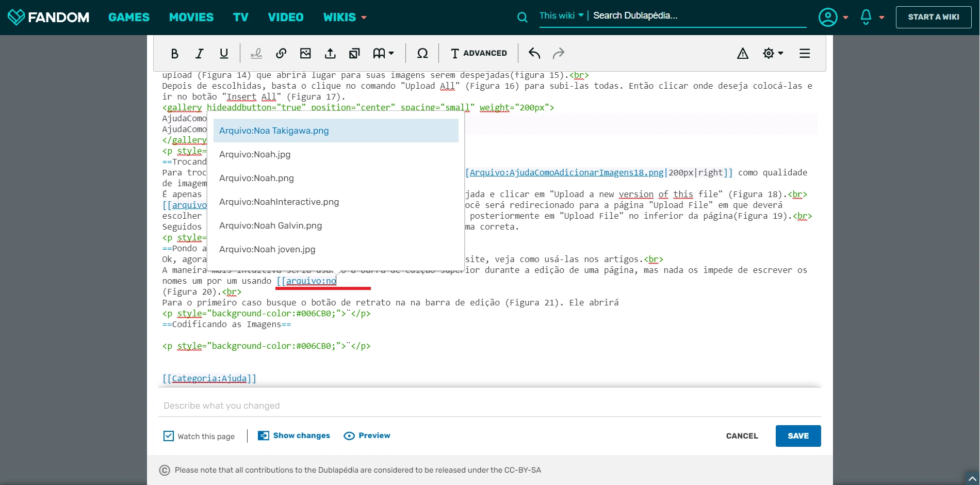Click the [[arquivo:no text being typed
The width and height of the screenshot is (980, 485).
(x=306, y=281)
